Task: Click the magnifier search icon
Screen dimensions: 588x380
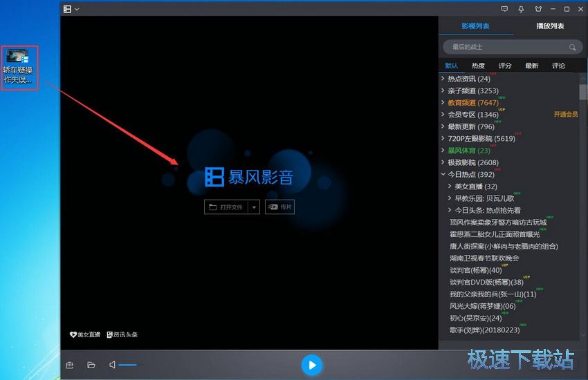Action: click(x=572, y=47)
